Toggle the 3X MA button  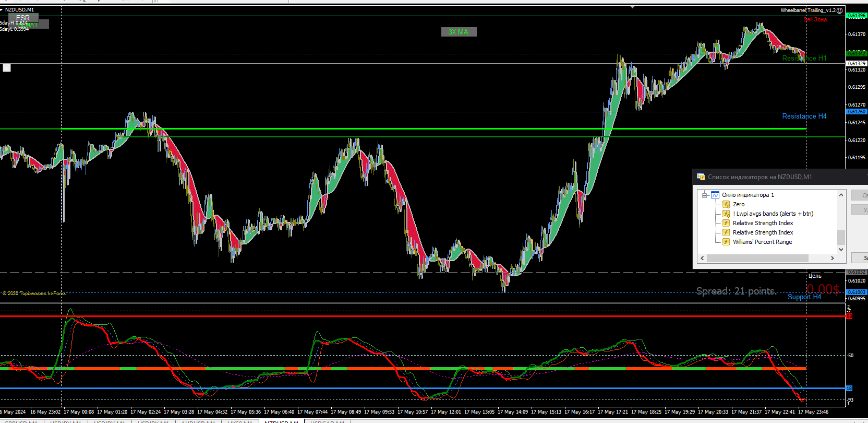point(459,32)
